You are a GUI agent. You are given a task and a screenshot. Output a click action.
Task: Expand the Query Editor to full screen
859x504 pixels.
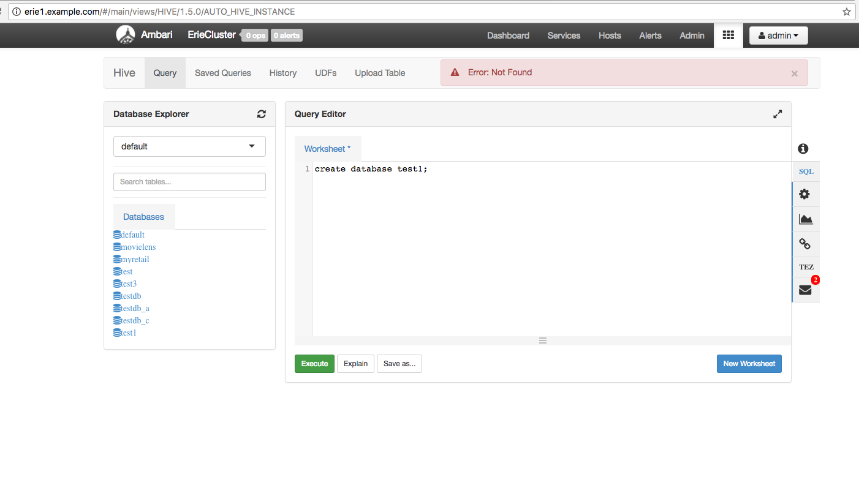[x=778, y=114]
